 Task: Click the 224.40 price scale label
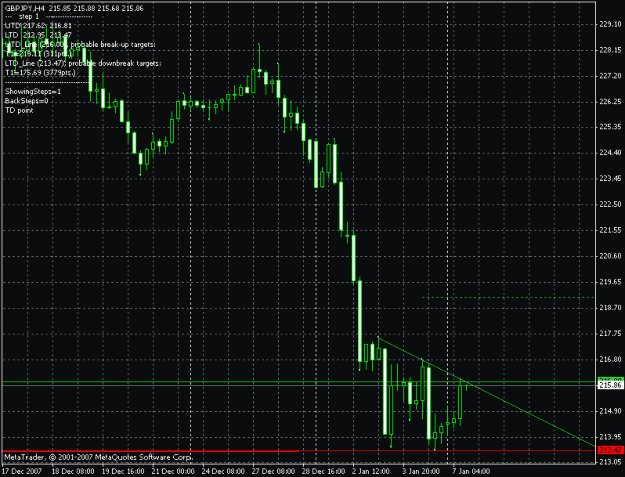pos(610,153)
